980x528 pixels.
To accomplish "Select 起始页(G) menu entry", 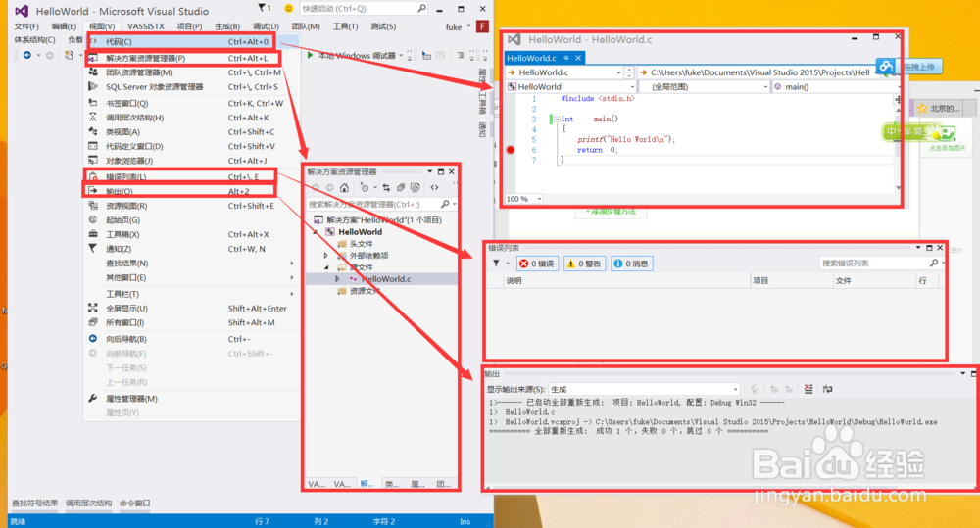I will [191, 220].
